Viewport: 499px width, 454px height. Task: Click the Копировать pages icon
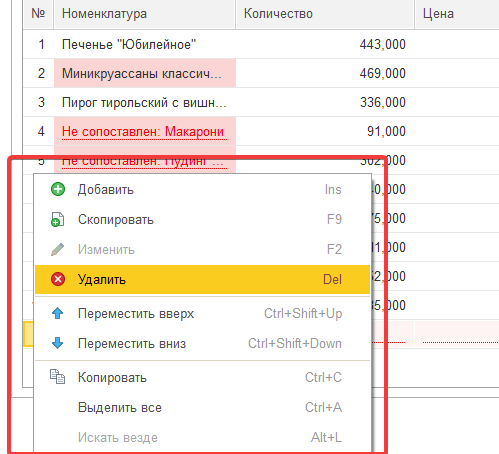coord(57,377)
